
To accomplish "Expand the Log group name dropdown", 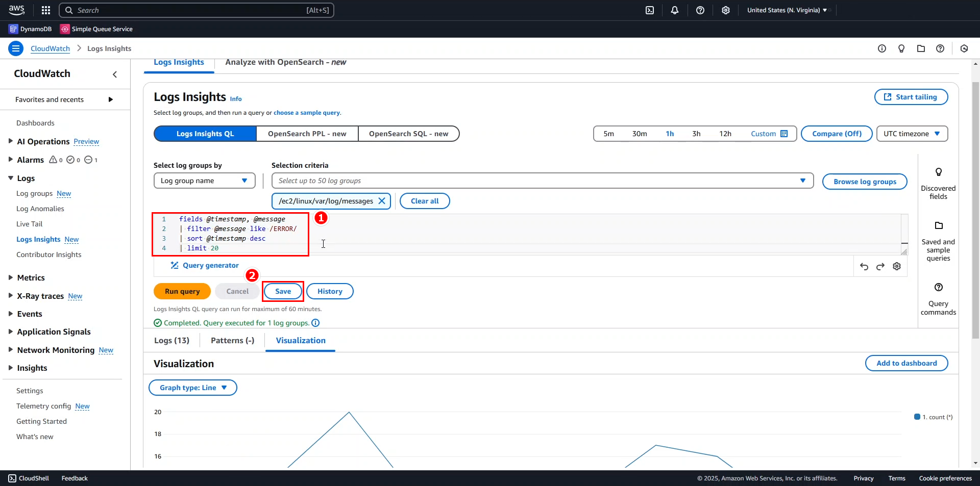I will click(204, 181).
